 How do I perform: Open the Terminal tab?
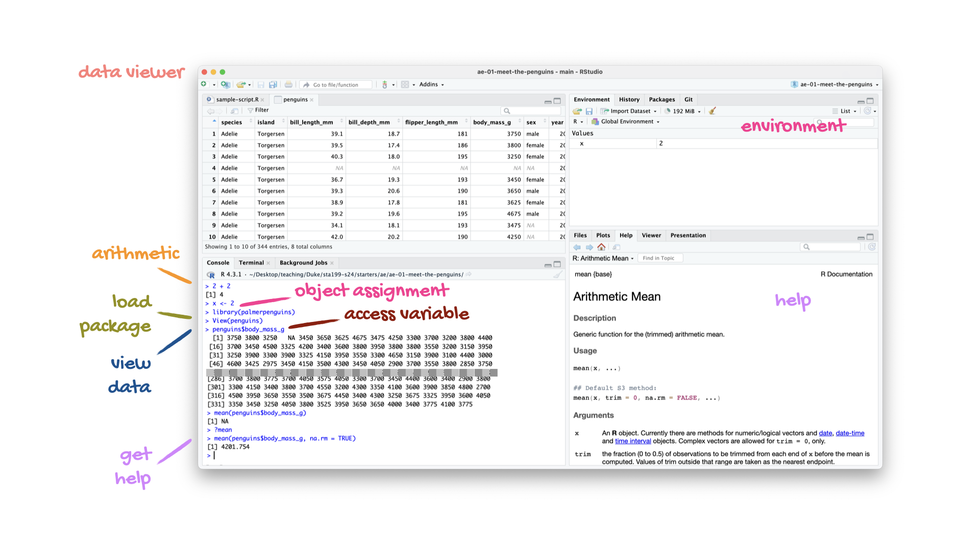251,263
